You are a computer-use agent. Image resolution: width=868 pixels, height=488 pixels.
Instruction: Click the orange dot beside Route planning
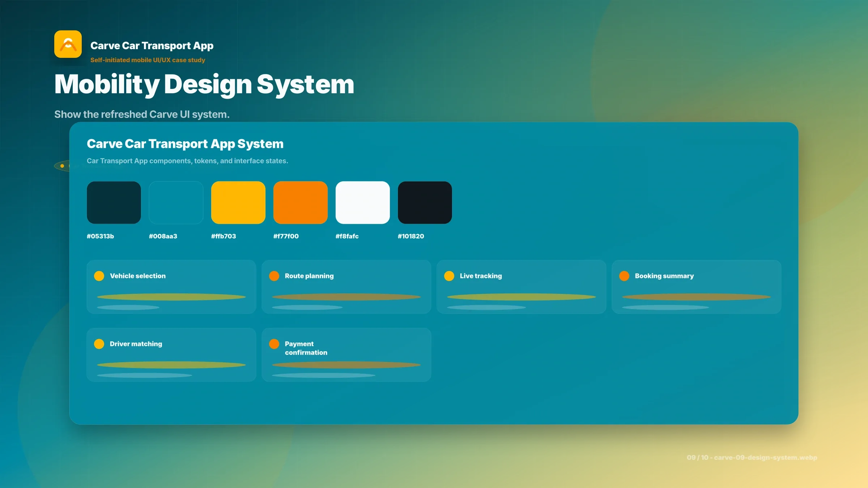pos(274,276)
